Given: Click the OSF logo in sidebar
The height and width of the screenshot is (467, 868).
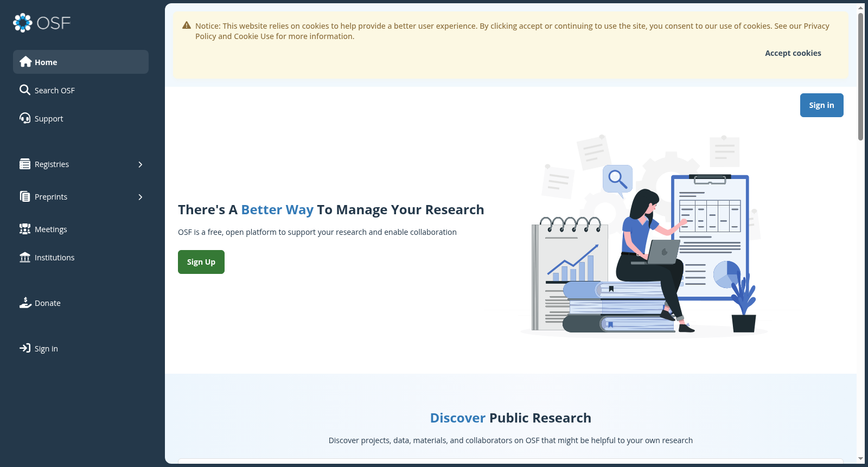Looking at the screenshot, I should tap(42, 23).
